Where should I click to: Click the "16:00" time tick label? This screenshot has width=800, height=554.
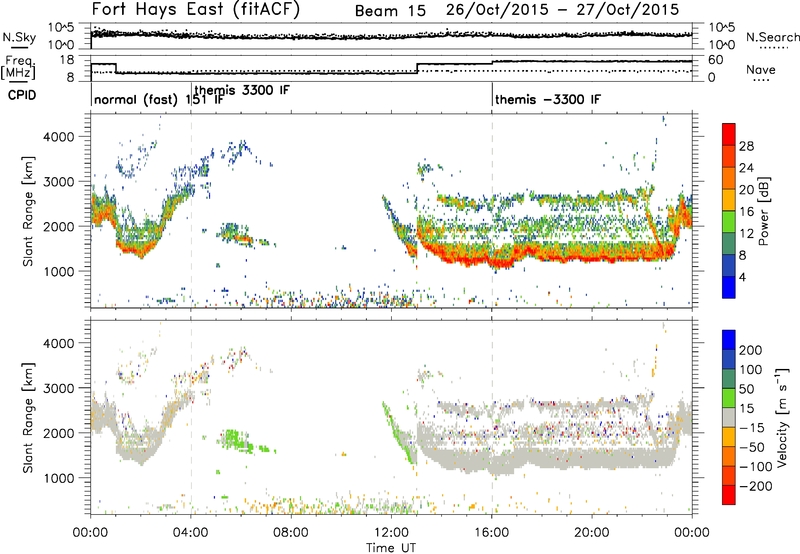pyautogui.click(x=491, y=533)
